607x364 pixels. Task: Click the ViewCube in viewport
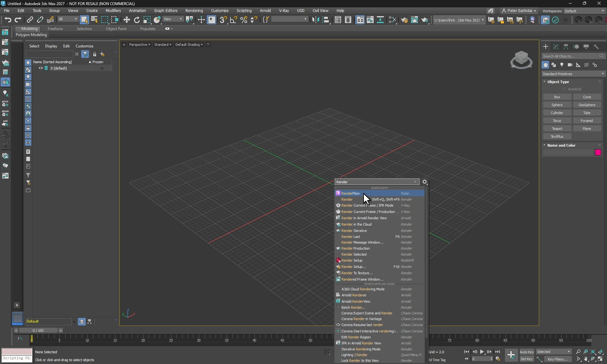pos(521,59)
